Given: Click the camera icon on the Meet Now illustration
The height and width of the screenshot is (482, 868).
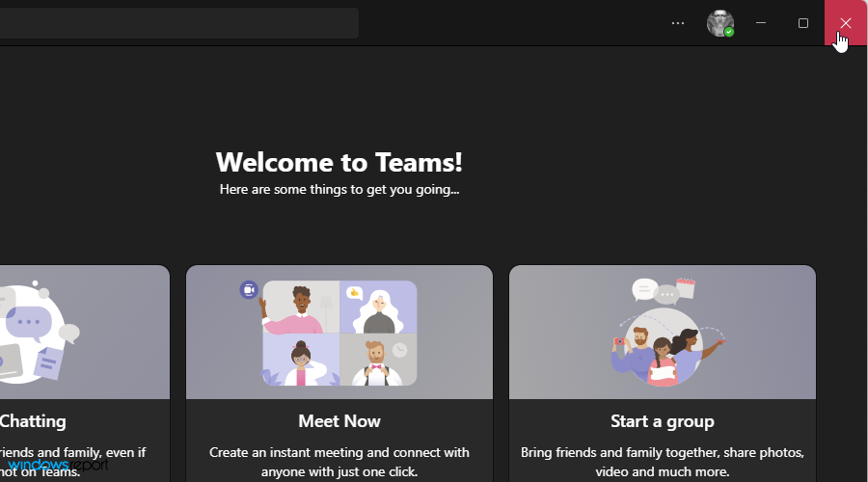Looking at the screenshot, I should tap(249, 289).
